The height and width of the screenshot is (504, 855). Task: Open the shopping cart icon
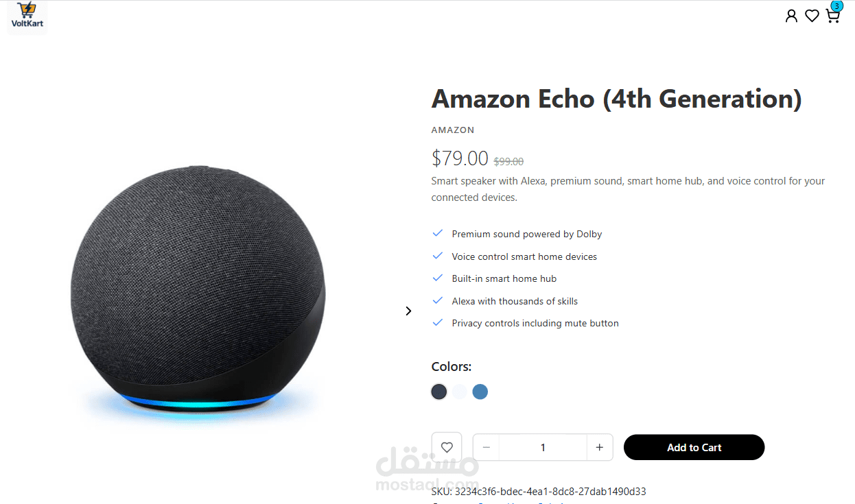click(832, 16)
